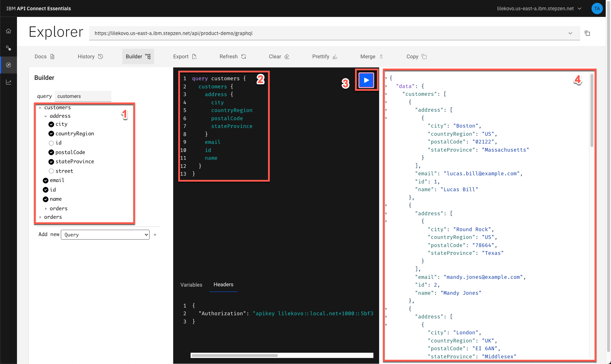Viewport: 611px width, 364px height.
Task: Disable the email field in the Builder
Action: (45, 180)
